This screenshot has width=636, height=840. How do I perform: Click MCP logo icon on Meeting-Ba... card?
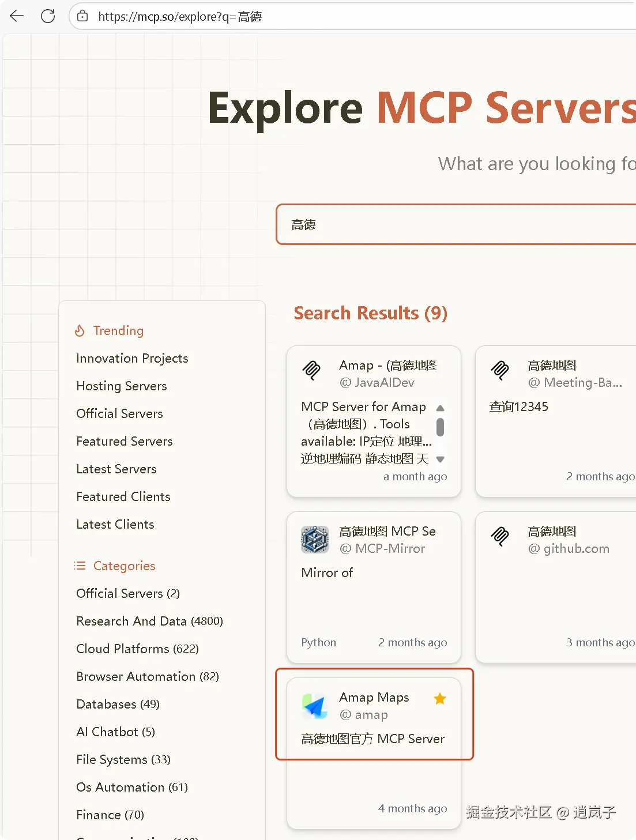click(500, 370)
